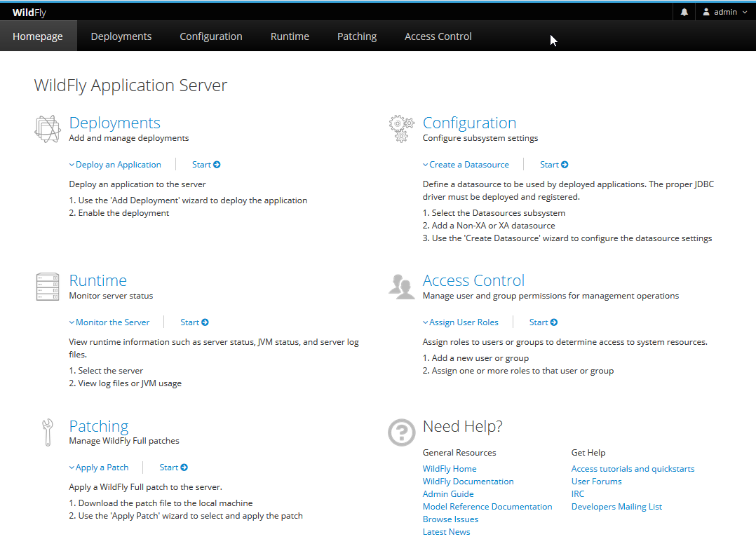Collapse the Deploy an Application section
This screenshot has height=539, width=756.
(115, 165)
